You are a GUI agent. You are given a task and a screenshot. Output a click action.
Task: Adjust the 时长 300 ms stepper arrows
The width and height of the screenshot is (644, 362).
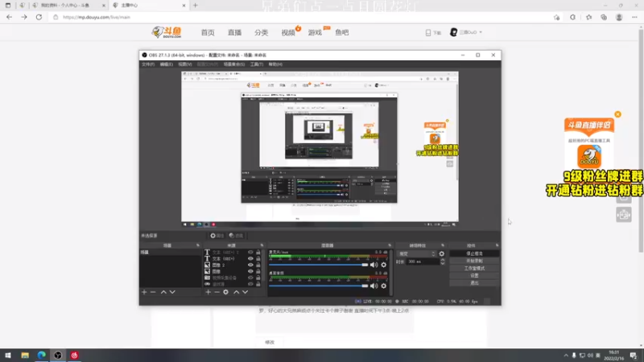pyautogui.click(x=442, y=261)
